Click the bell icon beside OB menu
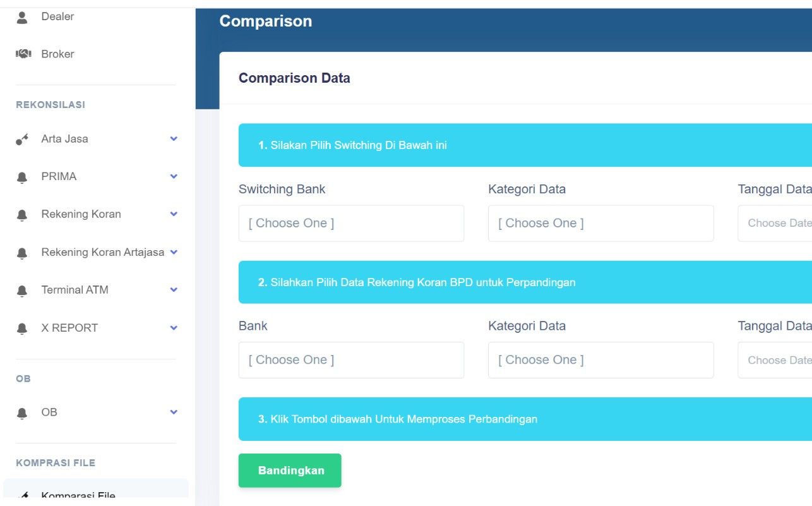The image size is (812, 506). pyautogui.click(x=22, y=413)
